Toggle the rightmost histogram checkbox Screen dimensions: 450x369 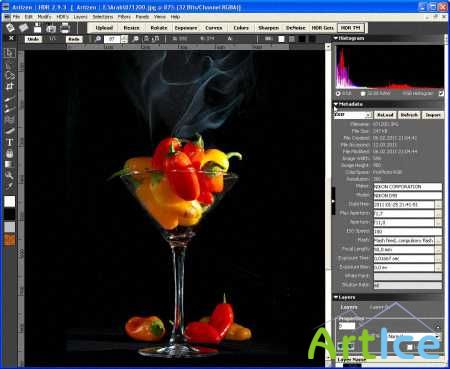(x=441, y=94)
